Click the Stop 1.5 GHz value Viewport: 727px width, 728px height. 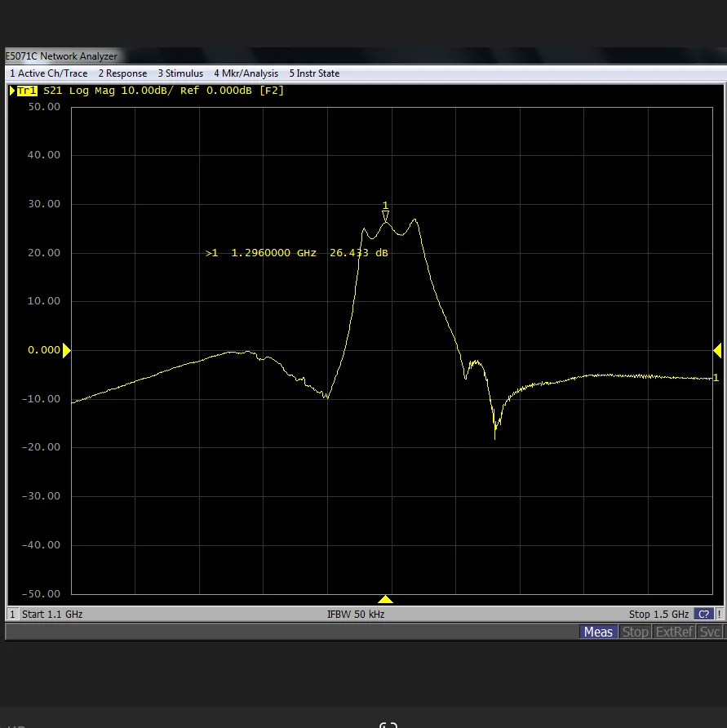point(658,615)
